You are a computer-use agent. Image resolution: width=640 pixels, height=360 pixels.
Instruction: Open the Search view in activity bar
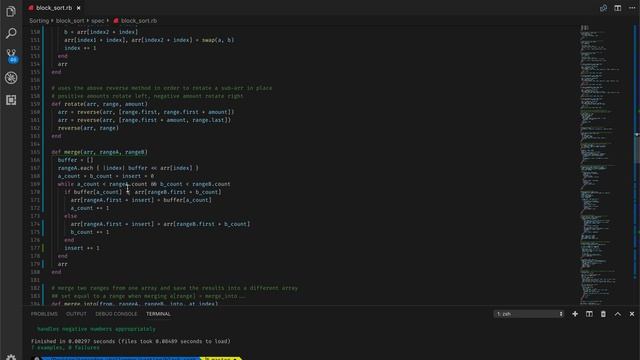click(11, 33)
